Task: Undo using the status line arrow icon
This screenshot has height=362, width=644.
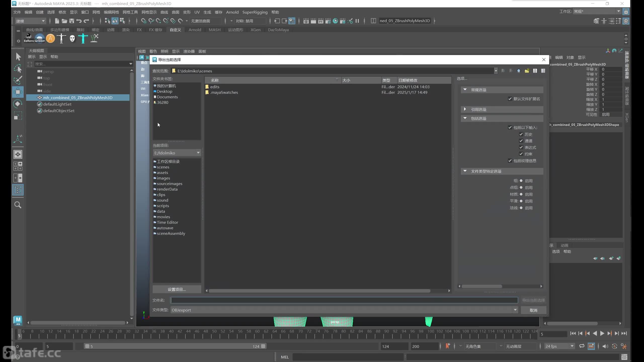Action: tap(79, 21)
